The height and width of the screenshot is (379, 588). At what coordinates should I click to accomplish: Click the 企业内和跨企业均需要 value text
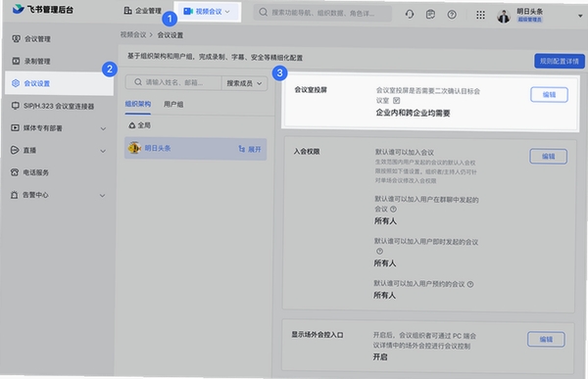pos(413,113)
